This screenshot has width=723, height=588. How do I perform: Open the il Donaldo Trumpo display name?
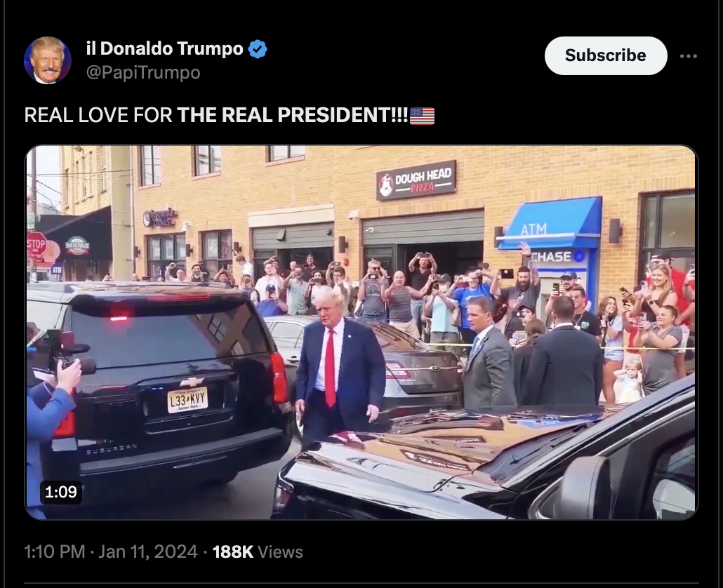[165, 48]
